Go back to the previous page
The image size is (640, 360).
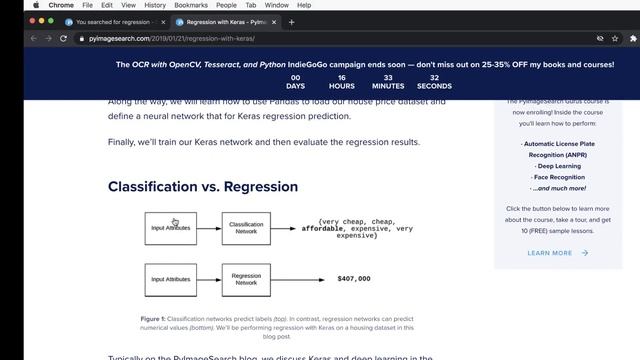pos(33,38)
